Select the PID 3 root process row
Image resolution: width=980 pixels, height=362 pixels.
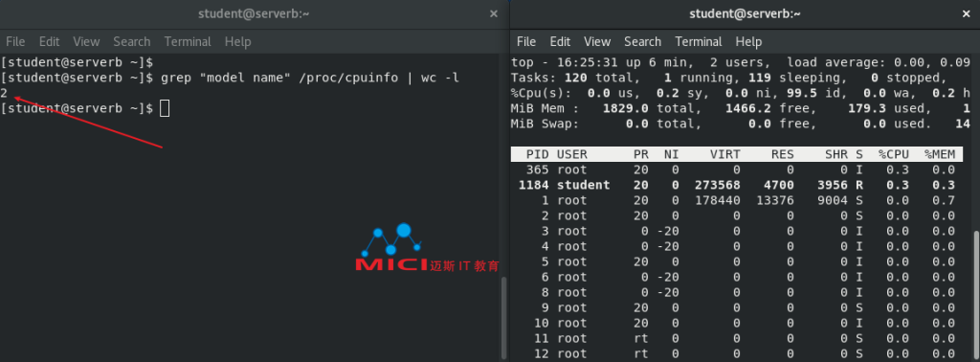pos(737,231)
